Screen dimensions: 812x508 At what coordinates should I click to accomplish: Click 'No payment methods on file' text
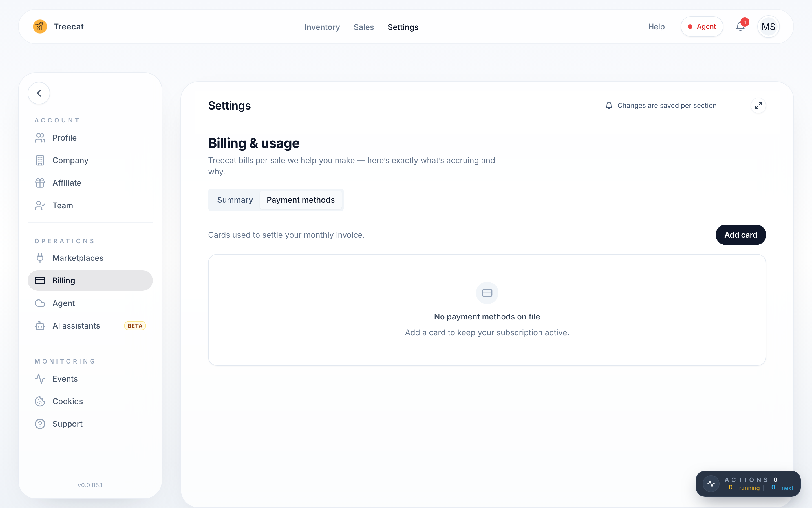[487, 317]
